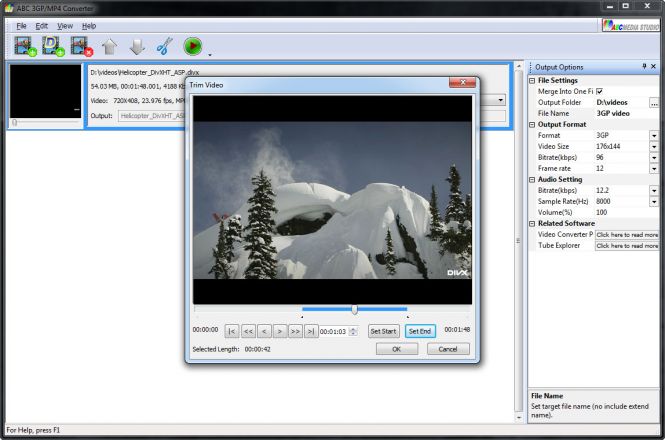Open the Edit menu
This screenshot has width=665, height=440.
(x=41, y=25)
